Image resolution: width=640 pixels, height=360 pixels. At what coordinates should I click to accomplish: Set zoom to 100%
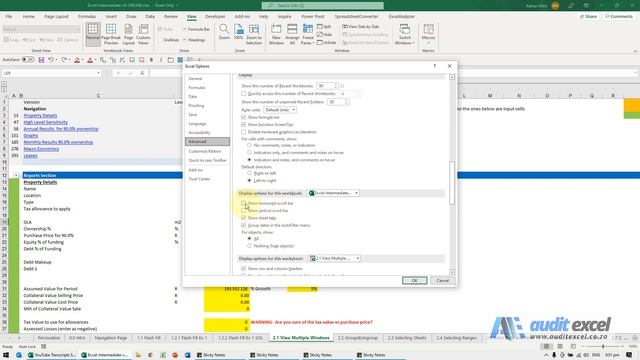coord(238,32)
